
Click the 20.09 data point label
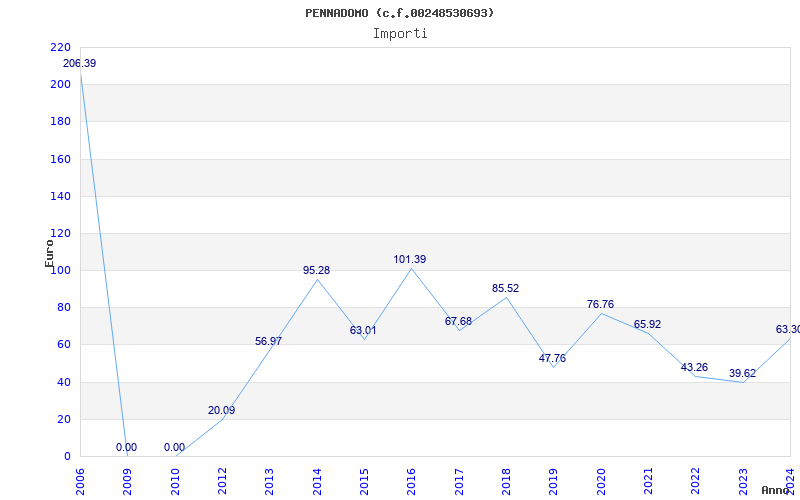pyautogui.click(x=221, y=410)
